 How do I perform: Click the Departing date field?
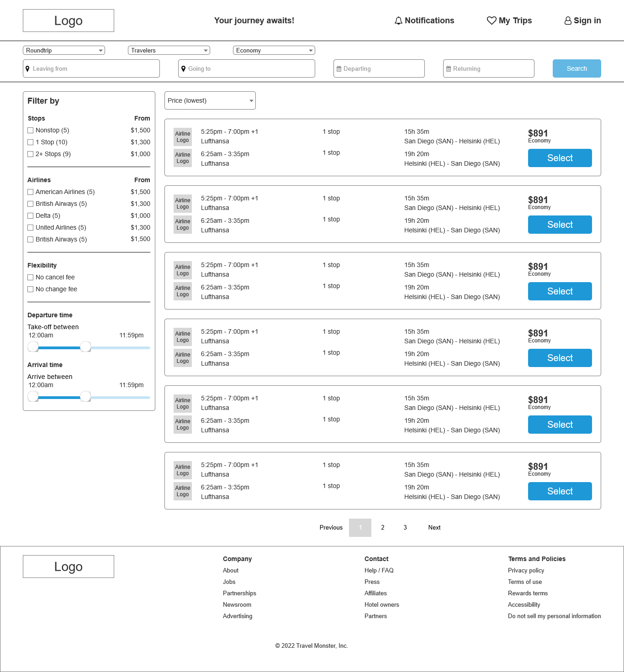(x=379, y=68)
